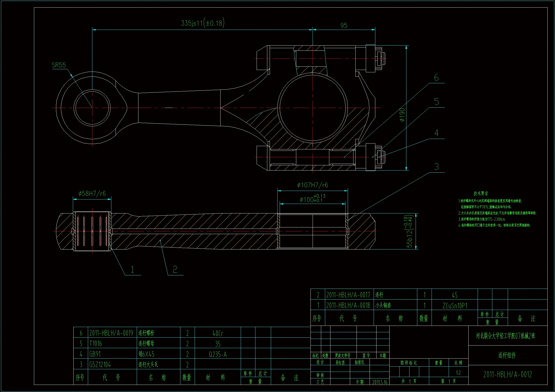This screenshot has width=555, height=392.
Task: Click part callout number 5
Action: tap(436, 102)
